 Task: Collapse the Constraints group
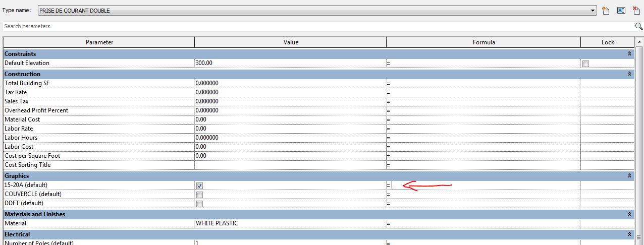[x=629, y=54]
